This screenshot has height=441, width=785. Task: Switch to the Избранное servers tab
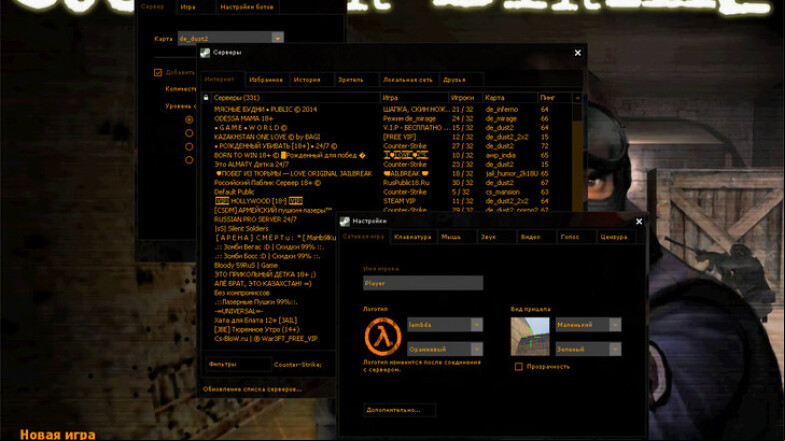point(266,80)
